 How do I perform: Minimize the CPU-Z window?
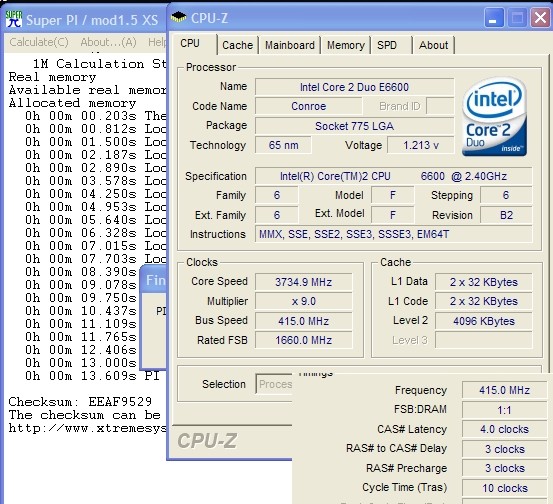[494, 17]
